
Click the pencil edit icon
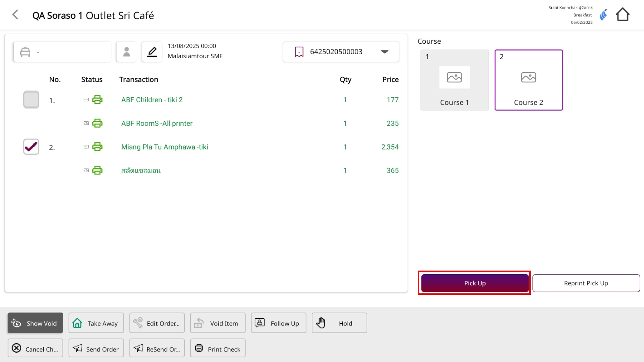[152, 52]
